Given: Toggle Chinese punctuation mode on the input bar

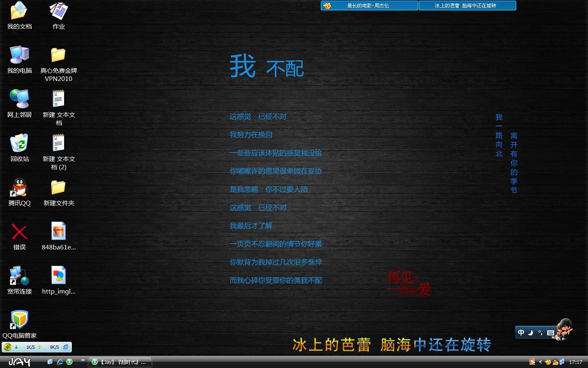Looking at the screenshot, I should coord(540,333).
